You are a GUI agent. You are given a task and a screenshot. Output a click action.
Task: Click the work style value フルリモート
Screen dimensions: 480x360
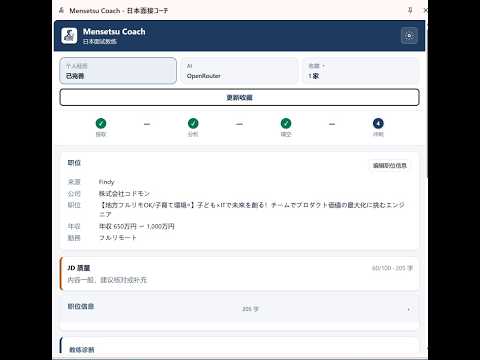click(118, 238)
